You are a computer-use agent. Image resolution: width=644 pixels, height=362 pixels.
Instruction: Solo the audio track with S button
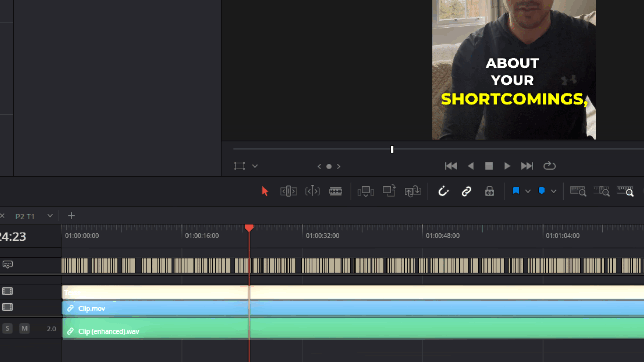coord(7,328)
